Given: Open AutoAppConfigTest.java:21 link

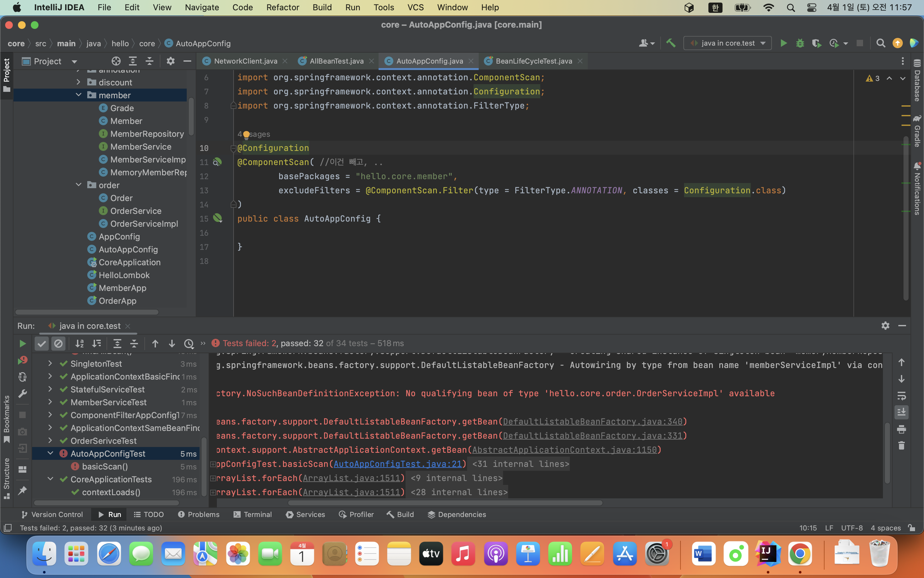Looking at the screenshot, I should 398,464.
